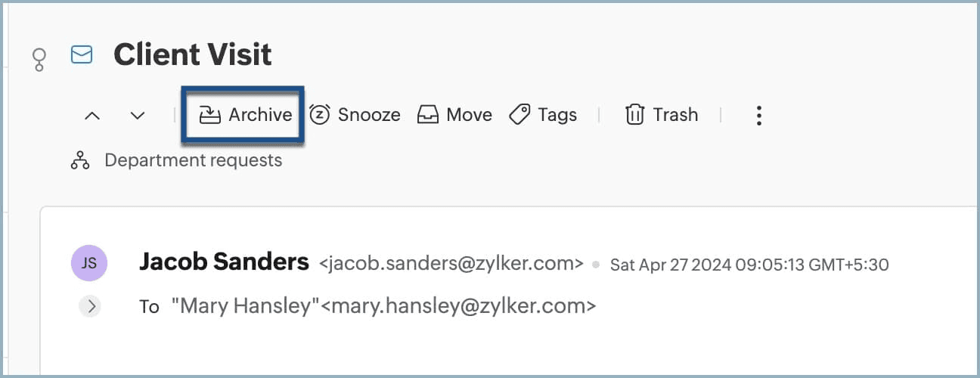Click the JS sender avatar

pyautogui.click(x=89, y=263)
